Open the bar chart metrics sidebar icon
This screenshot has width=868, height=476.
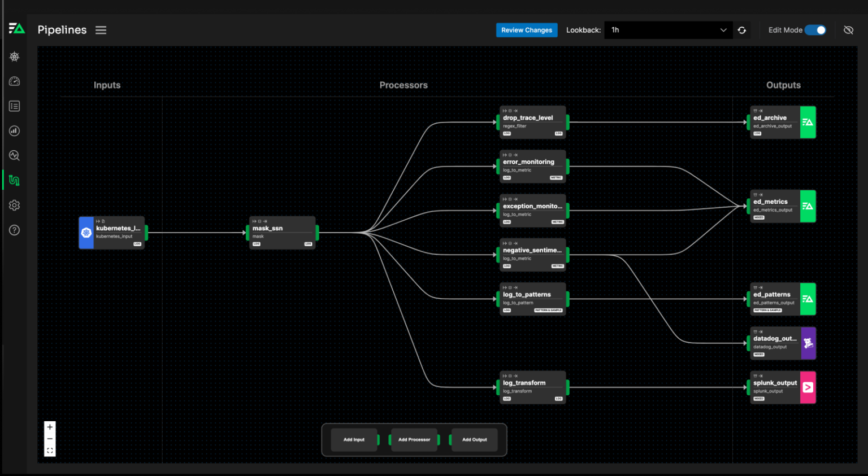pyautogui.click(x=15, y=131)
